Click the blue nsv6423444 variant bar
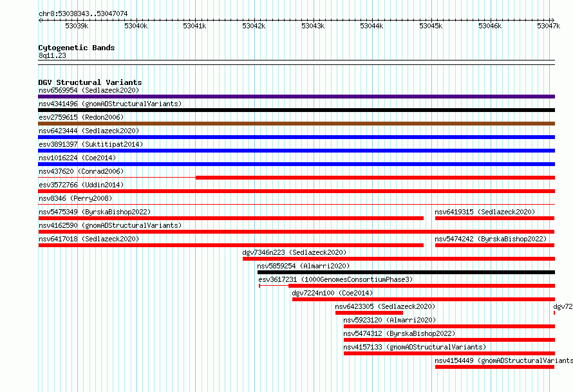 [x=296, y=137]
